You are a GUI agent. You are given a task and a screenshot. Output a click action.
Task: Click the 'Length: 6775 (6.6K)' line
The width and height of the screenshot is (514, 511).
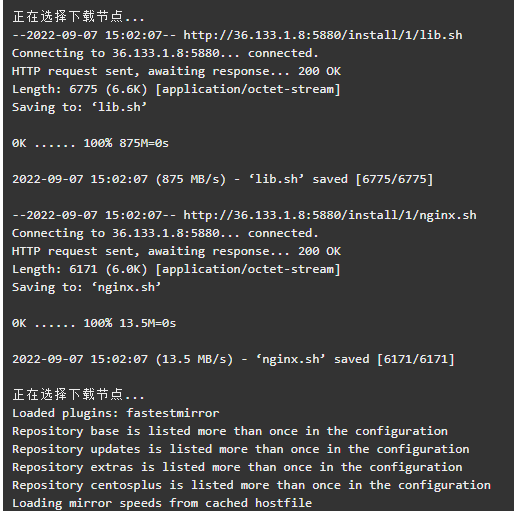(x=176, y=89)
